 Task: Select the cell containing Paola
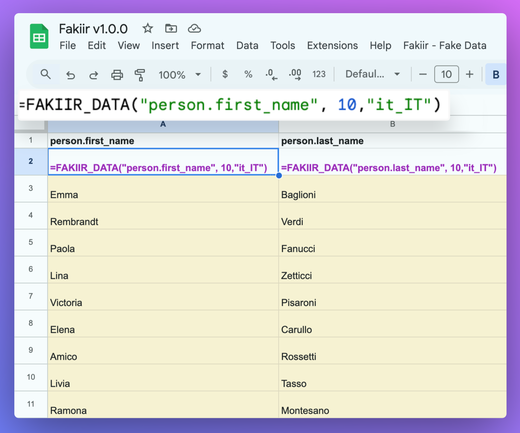(163, 243)
